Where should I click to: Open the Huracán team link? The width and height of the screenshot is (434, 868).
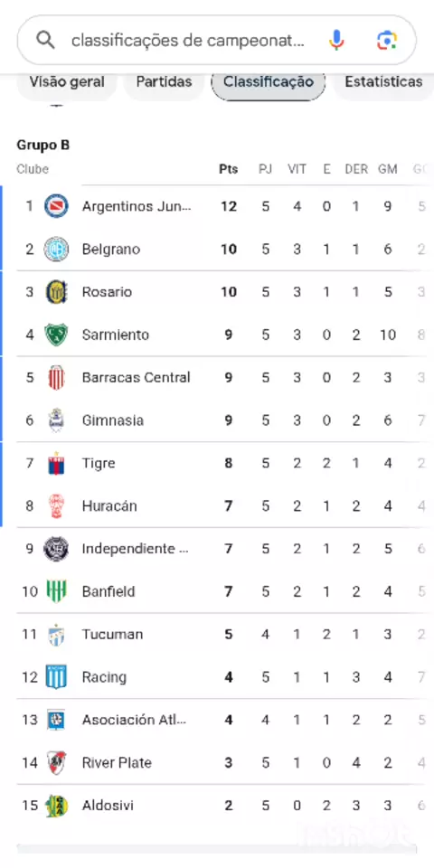109,506
